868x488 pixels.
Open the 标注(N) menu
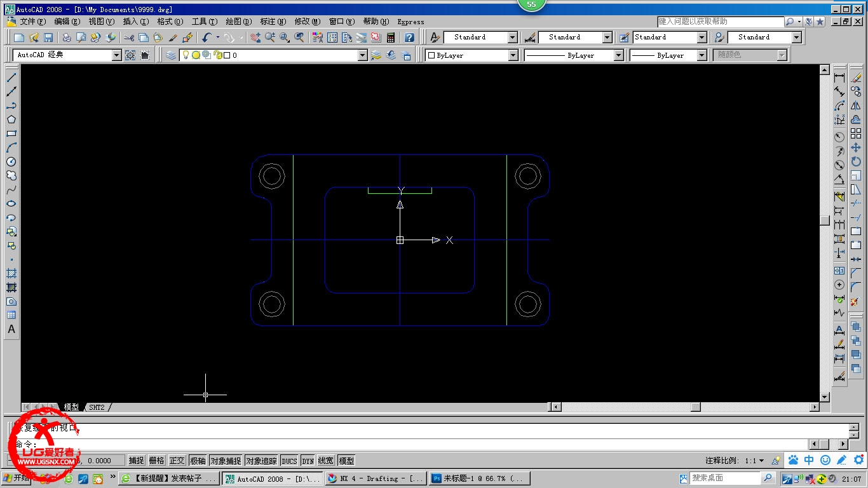[x=273, y=22]
